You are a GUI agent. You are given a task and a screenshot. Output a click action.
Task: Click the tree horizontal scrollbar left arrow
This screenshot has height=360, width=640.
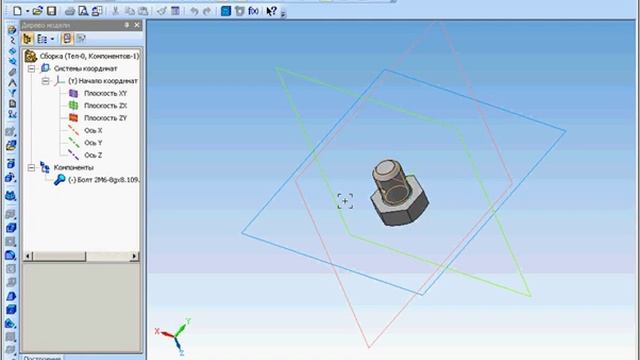click(28, 256)
